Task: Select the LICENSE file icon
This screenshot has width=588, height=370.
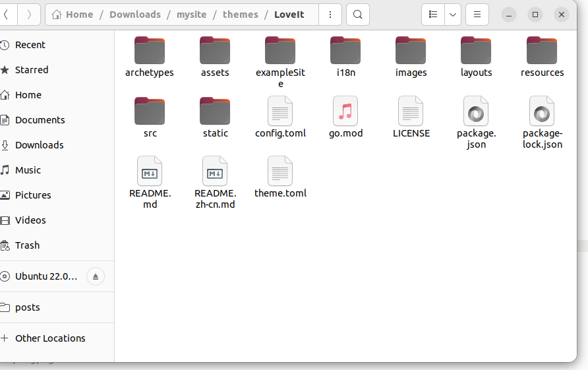Action: [x=411, y=111]
